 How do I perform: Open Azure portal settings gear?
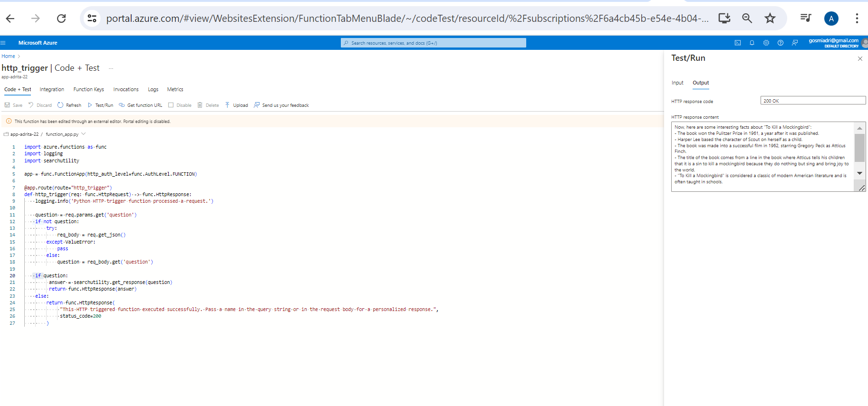[766, 43]
